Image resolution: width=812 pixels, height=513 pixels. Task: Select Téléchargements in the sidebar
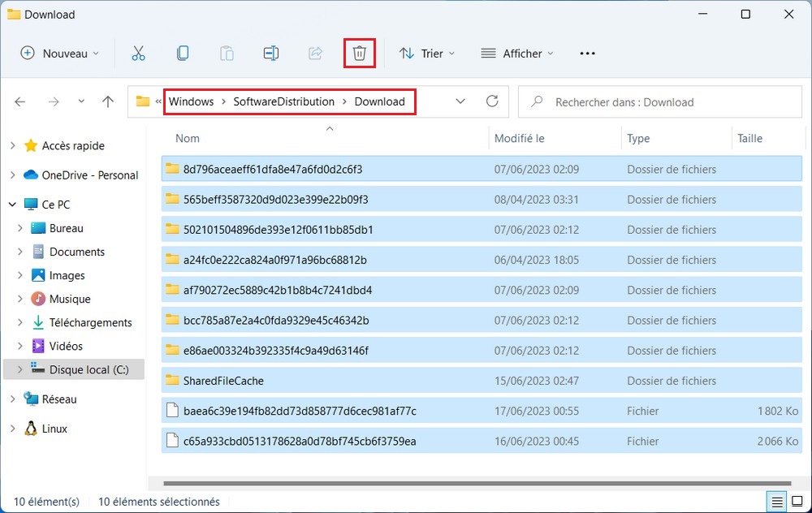(90, 322)
